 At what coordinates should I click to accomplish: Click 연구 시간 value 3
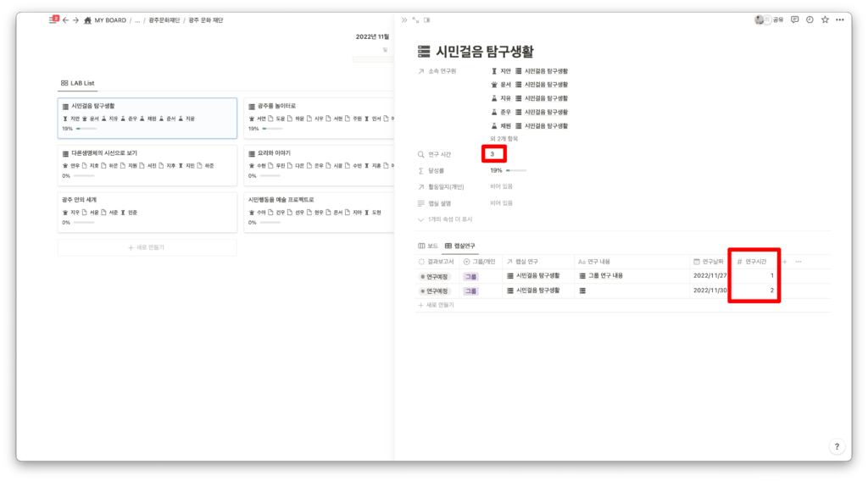pyautogui.click(x=492, y=154)
